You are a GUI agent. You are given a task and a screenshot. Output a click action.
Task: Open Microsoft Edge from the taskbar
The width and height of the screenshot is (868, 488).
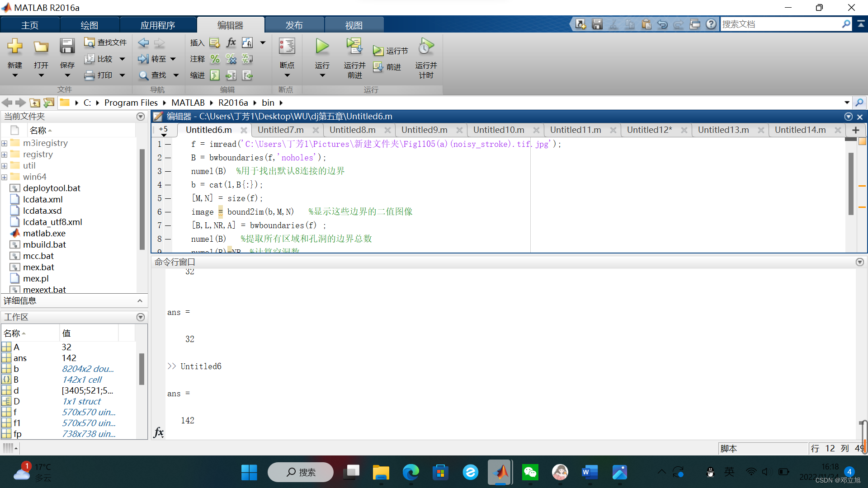click(411, 472)
